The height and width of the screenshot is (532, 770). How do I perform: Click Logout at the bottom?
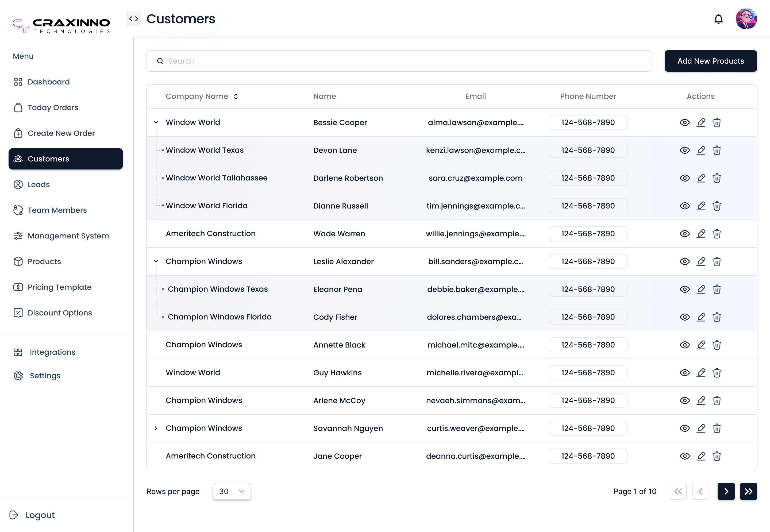coord(40,515)
